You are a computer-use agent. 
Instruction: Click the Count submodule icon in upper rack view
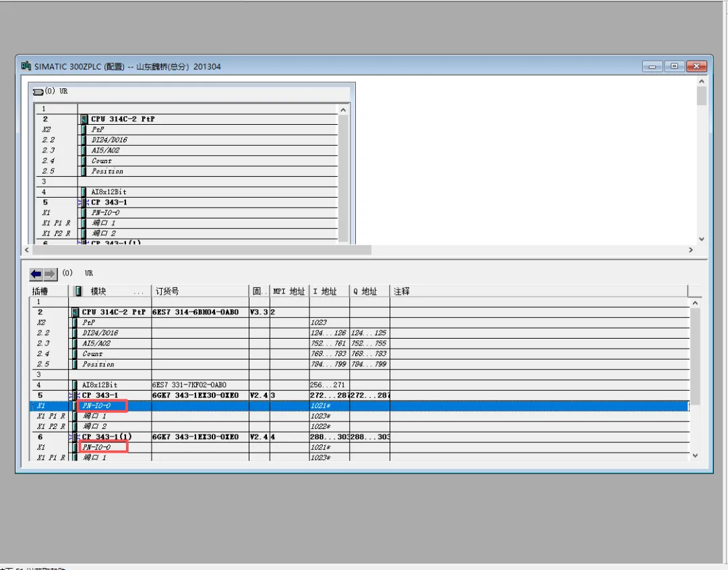(84, 161)
